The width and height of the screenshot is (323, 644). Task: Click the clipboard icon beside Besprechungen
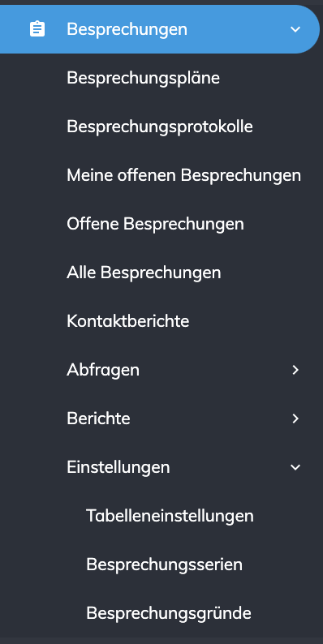click(x=37, y=29)
